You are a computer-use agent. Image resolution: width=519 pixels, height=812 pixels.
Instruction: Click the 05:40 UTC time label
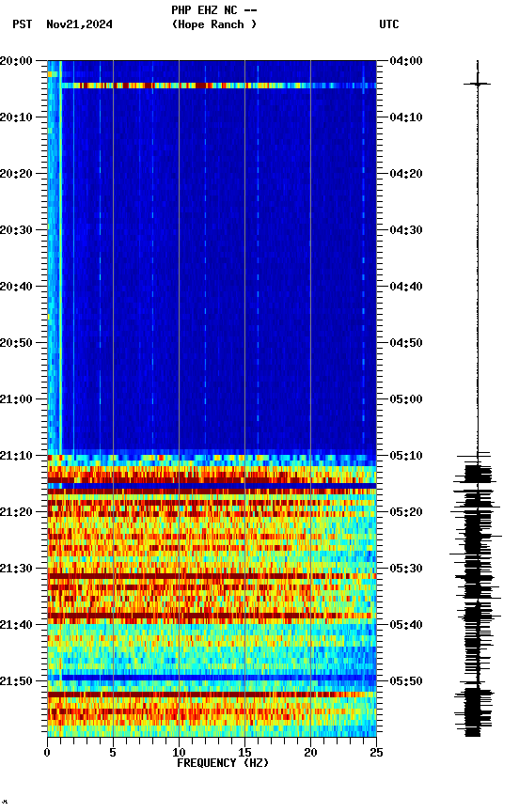click(x=406, y=626)
